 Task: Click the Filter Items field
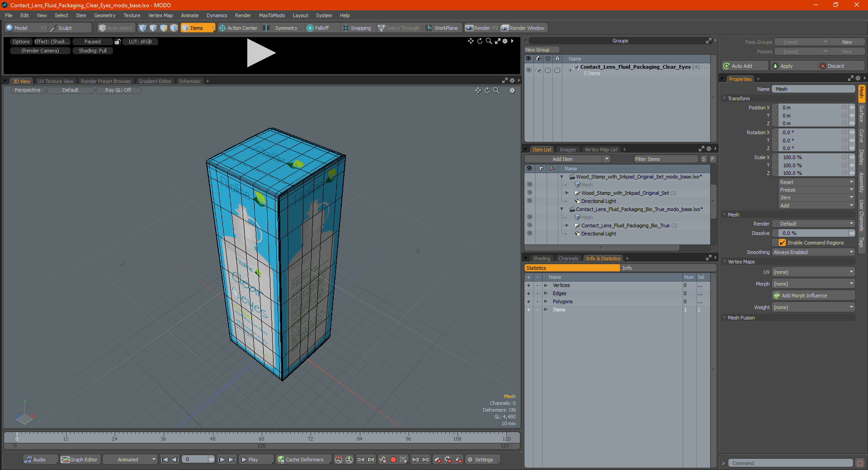click(665, 159)
